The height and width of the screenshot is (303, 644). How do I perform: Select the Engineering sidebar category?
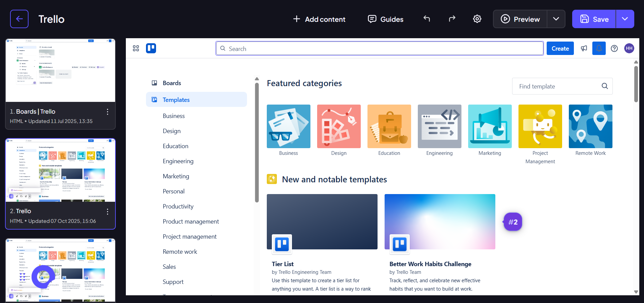coord(178,161)
